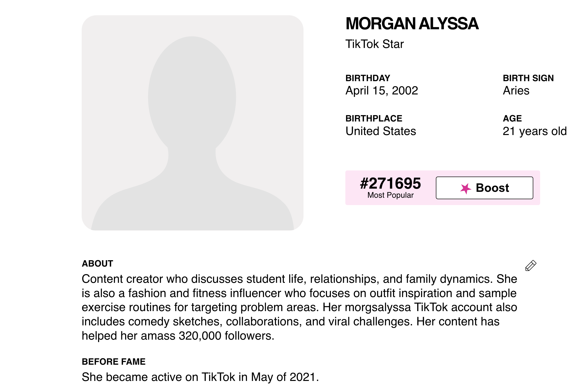Viewport: 580px width, 392px height.
Task: Click the BIRTH SIGN label
Action: [x=528, y=78]
